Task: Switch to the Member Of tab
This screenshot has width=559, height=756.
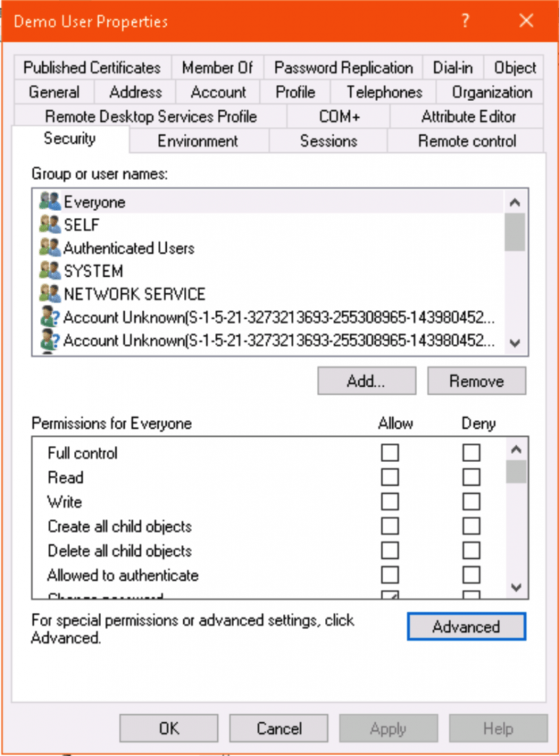Action: pyautogui.click(x=218, y=67)
